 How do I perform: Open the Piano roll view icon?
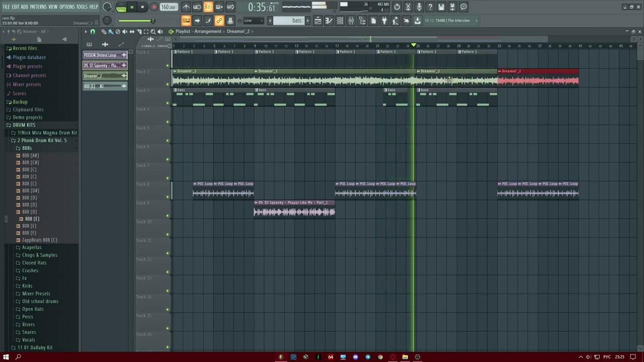pos(329,21)
